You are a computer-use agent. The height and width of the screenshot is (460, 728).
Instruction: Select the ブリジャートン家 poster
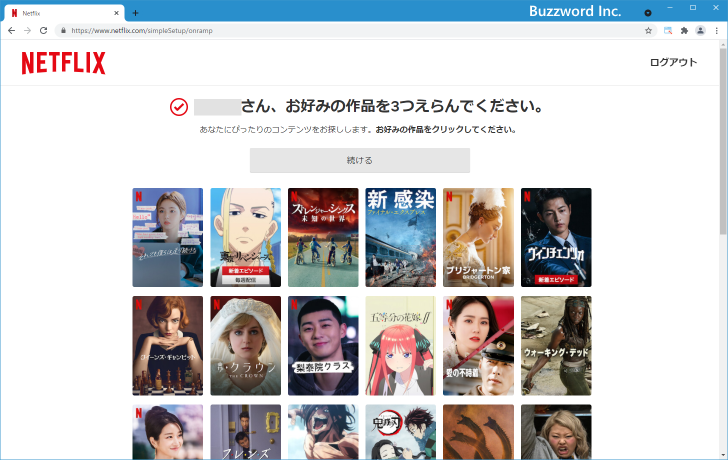pos(478,237)
